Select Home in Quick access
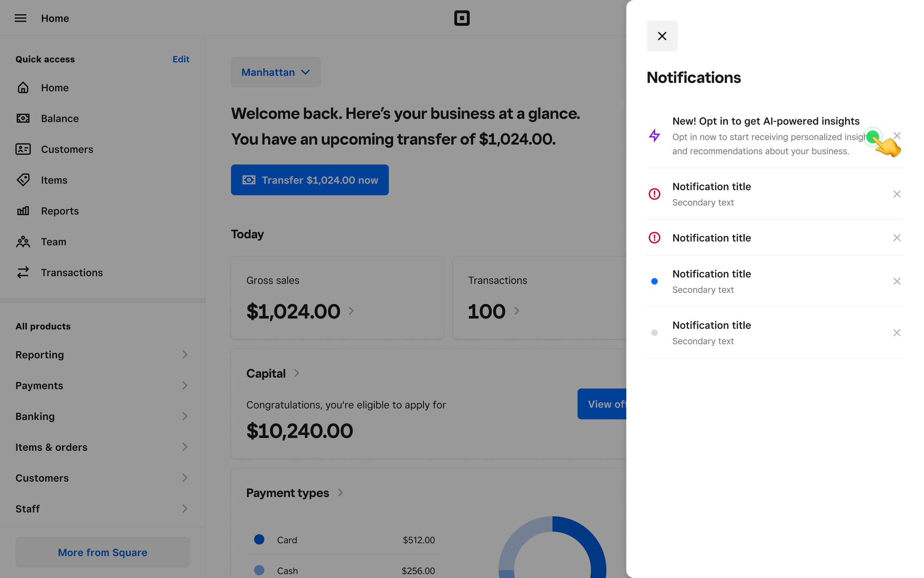 point(55,88)
